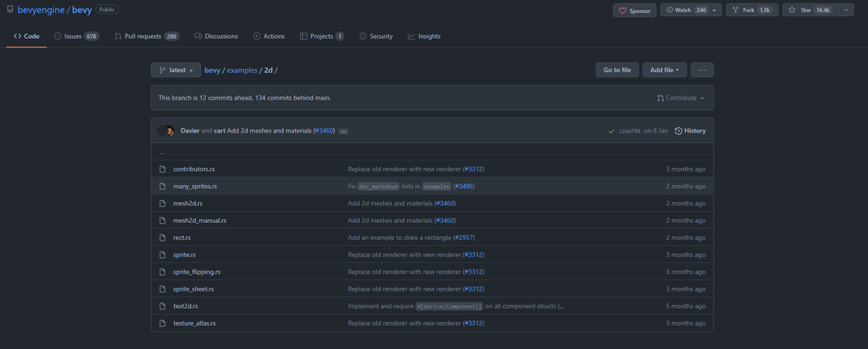Click the Go to file button
The image size is (868, 349).
tap(617, 70)
